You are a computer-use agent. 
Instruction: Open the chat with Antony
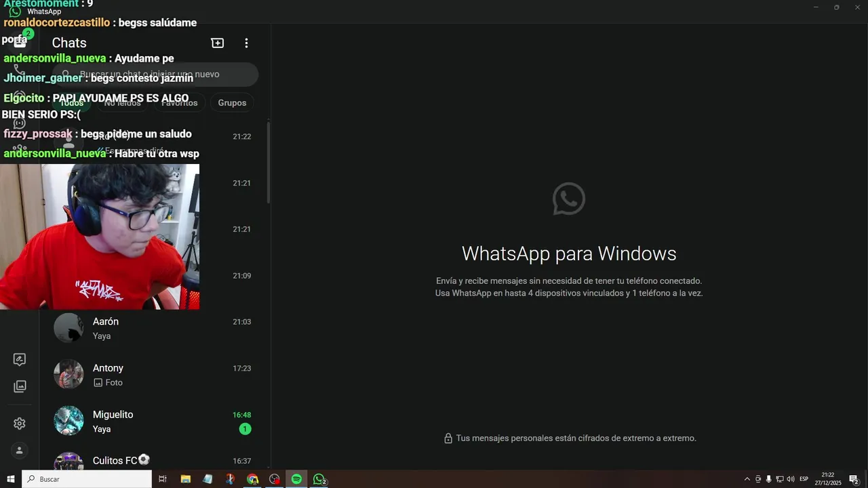tap(155, 375)
